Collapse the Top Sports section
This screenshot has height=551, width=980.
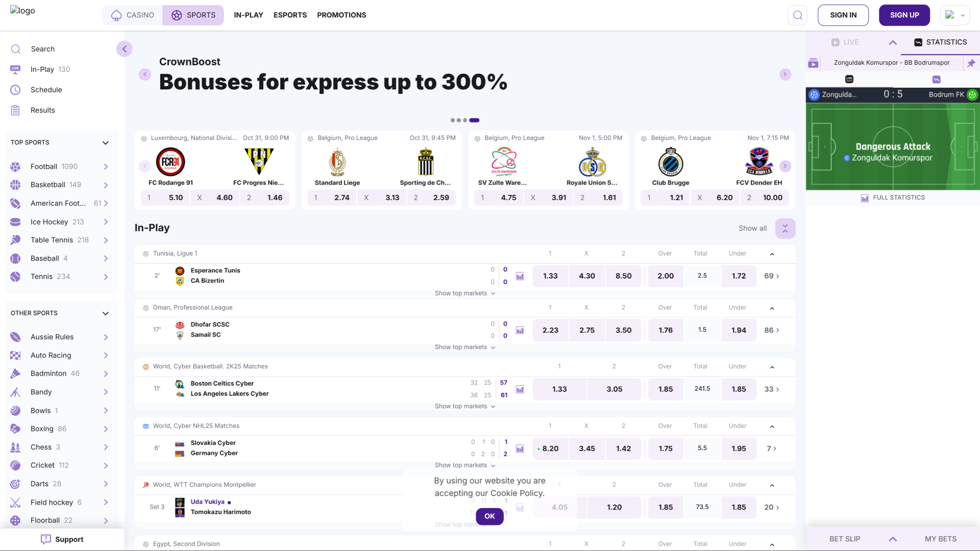pos(106,143)
